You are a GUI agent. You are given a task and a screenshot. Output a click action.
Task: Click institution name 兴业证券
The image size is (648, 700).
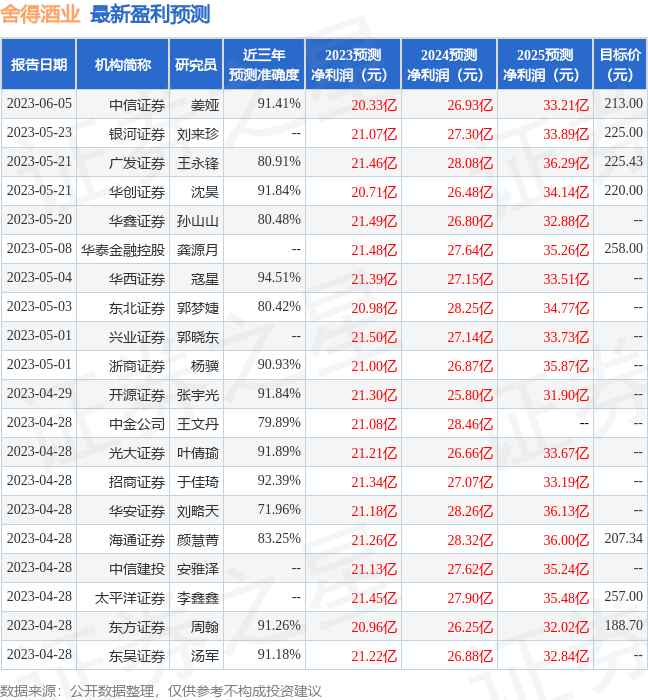coord(137,338)
